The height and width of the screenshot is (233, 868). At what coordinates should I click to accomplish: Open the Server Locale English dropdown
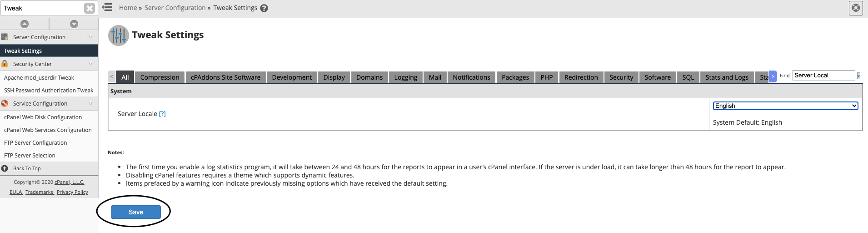pos(785,106)
